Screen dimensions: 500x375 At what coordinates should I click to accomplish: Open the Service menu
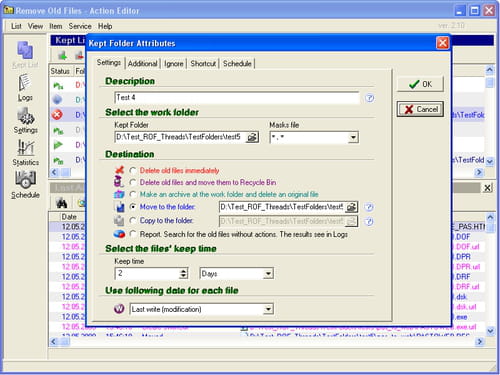[80, 26]
